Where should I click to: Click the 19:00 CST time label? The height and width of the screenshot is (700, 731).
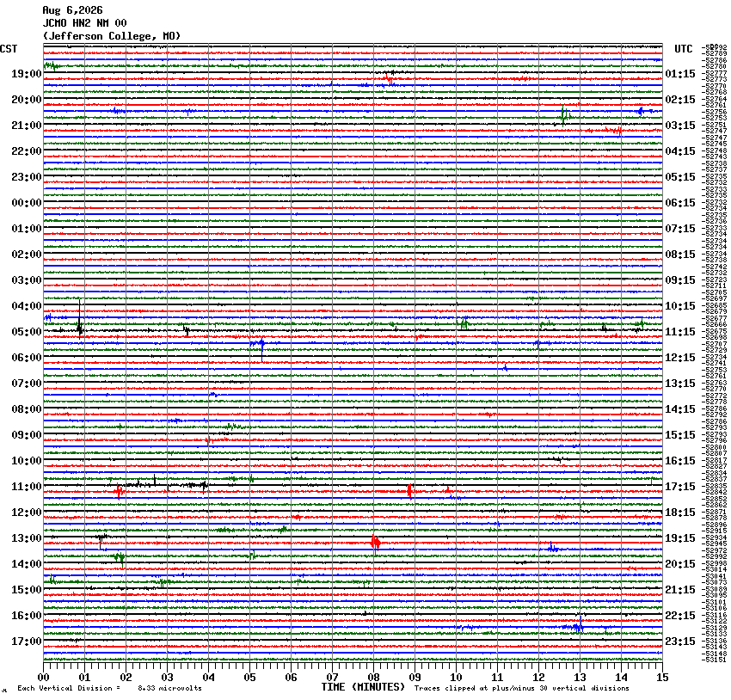27,74
